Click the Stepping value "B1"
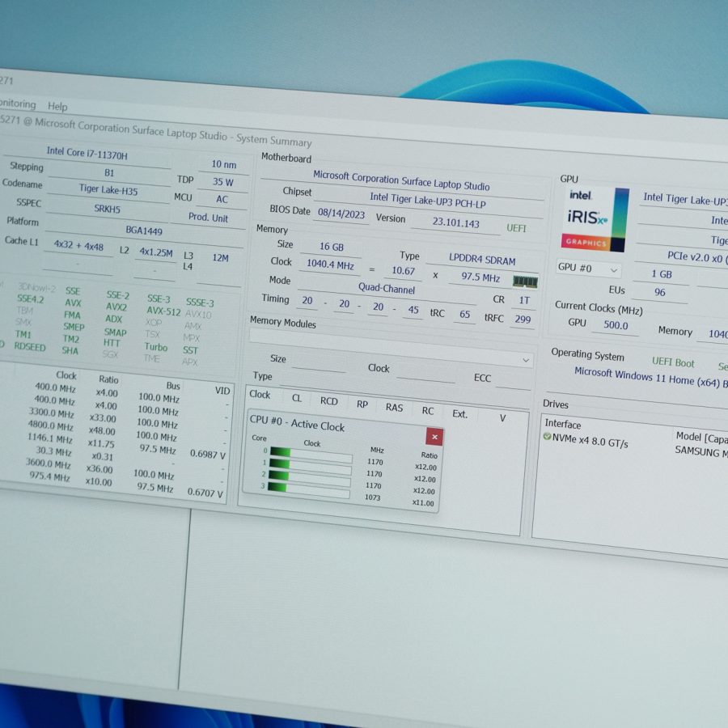 (109, 173)
